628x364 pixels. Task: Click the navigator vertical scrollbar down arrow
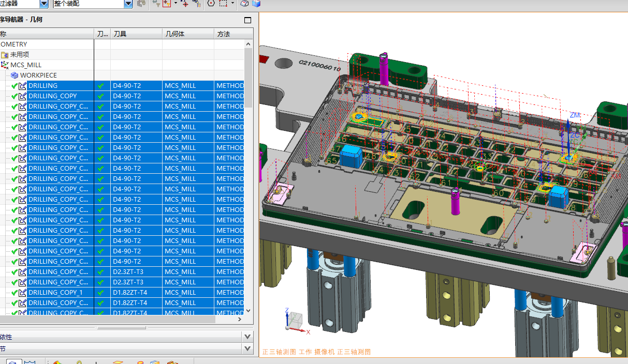pyautogui.click(x=248, y=311)
